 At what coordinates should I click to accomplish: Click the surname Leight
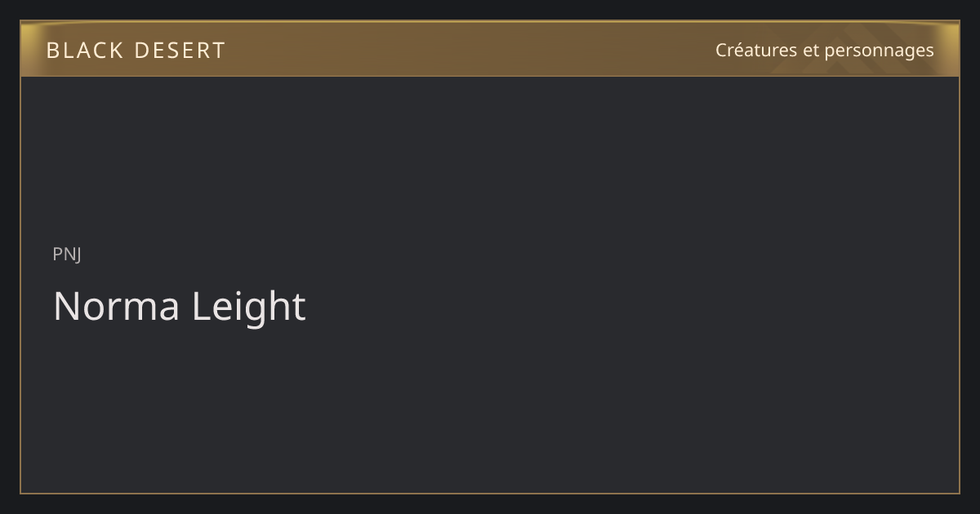coord(249,307)
